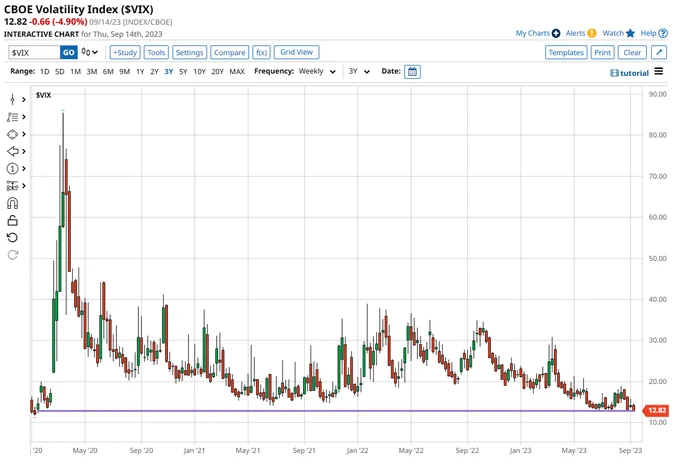Select the 5Y range
This screenshot has height=469, width=680.
coord(183,72)
